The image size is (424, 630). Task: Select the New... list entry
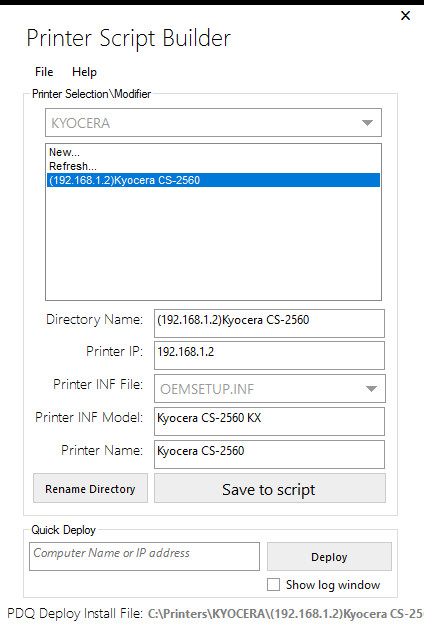click(64, 152)
